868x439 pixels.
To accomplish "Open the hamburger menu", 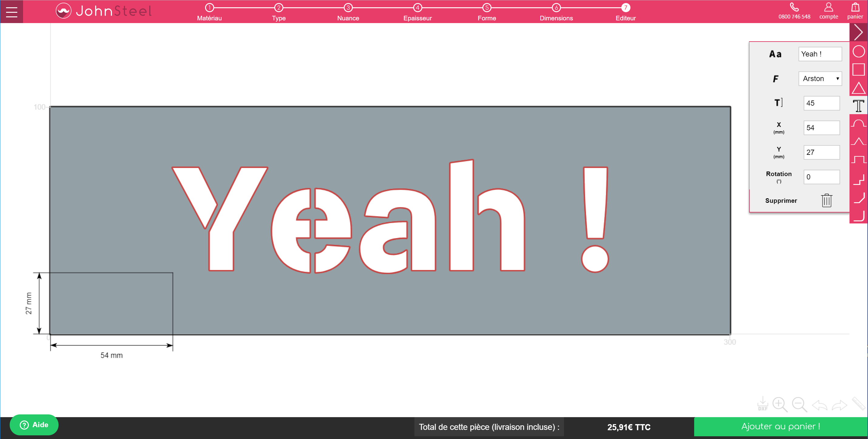I will [12, 12].
